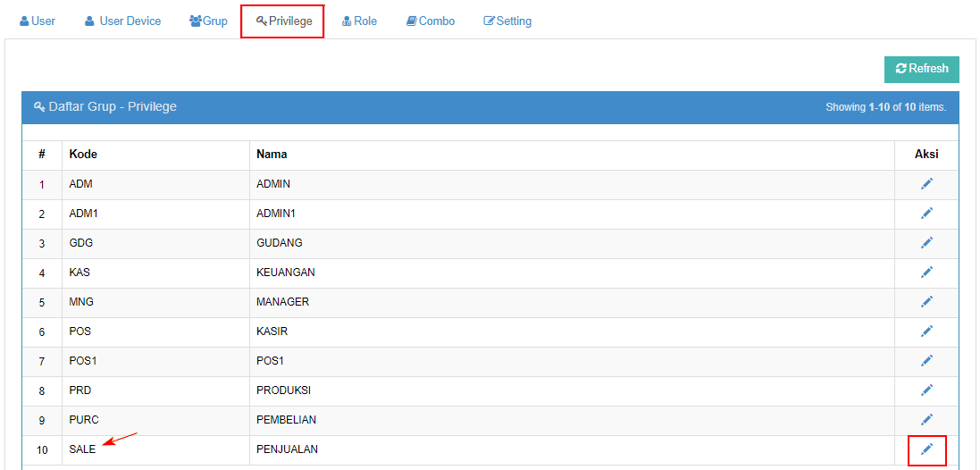Go to the Grup tab
980x470 pixels.
208,21
